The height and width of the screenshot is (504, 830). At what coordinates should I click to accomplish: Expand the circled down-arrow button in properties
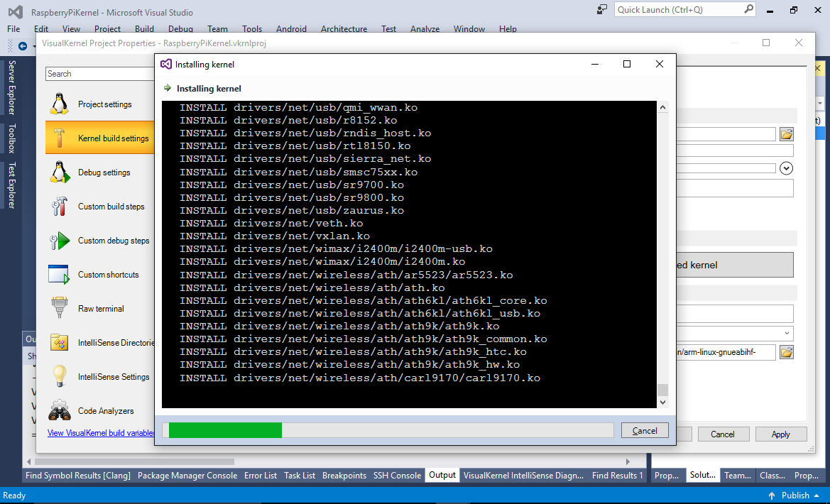pos(787,168)
